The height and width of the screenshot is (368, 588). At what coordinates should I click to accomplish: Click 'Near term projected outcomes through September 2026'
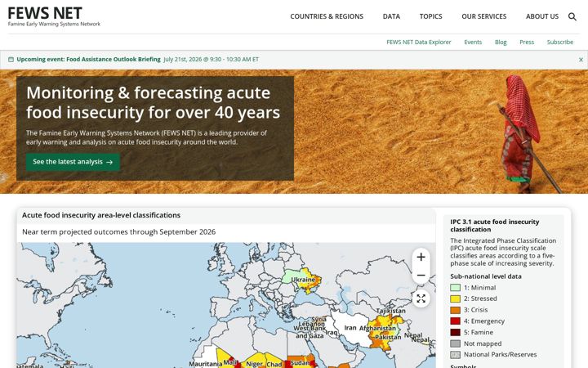click(119, 232)
